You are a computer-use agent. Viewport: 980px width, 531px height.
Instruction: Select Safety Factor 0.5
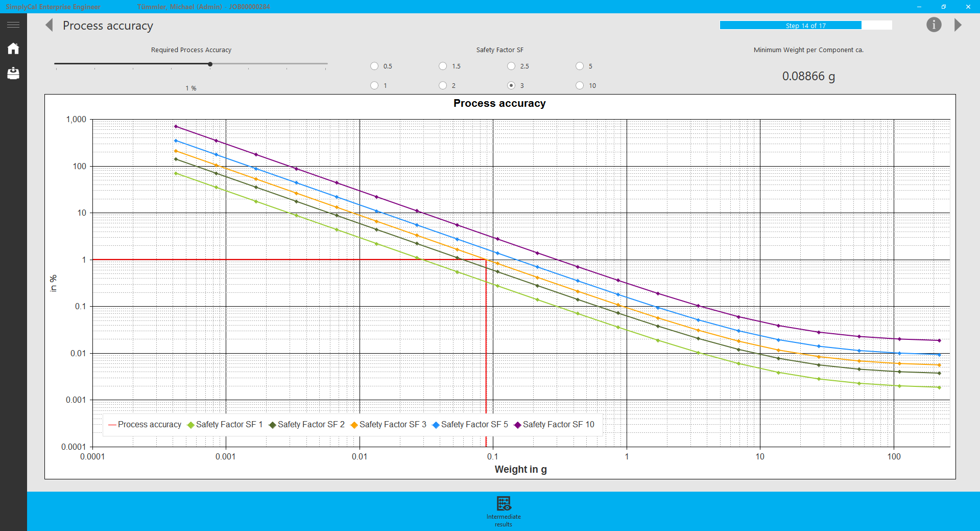point(374,66)
